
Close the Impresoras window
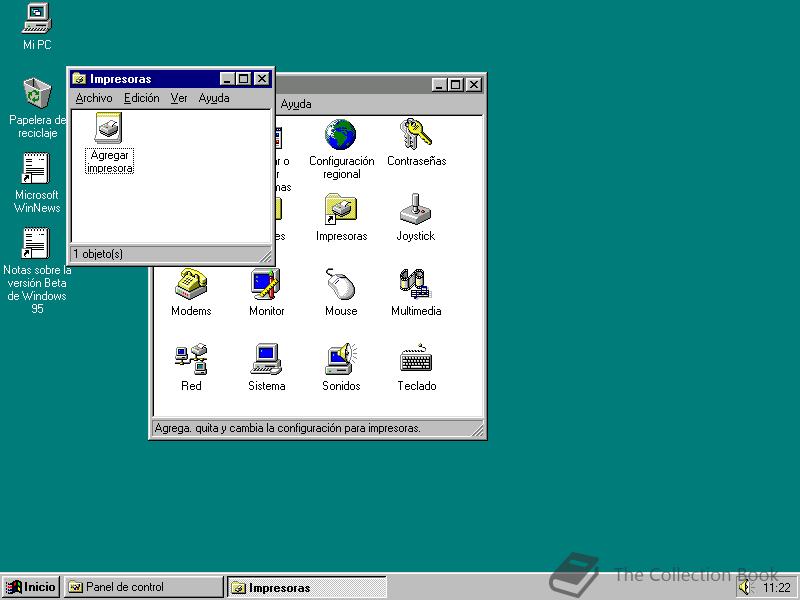[x=262, y=79]
